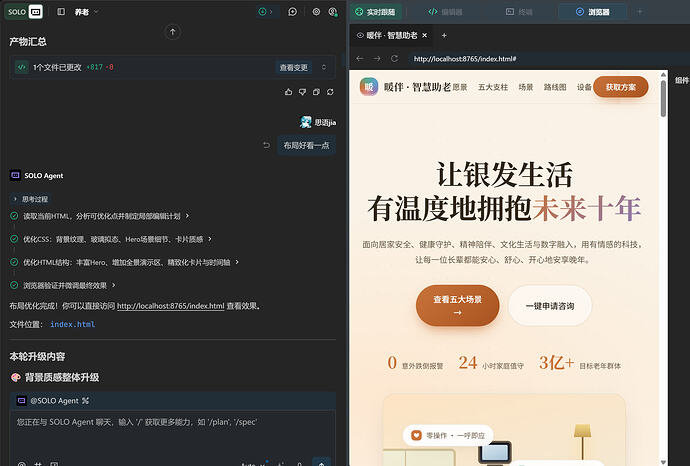690x466 pixels.
Task: Regenerate the response with the refresh icon
Action: (330, 92)
